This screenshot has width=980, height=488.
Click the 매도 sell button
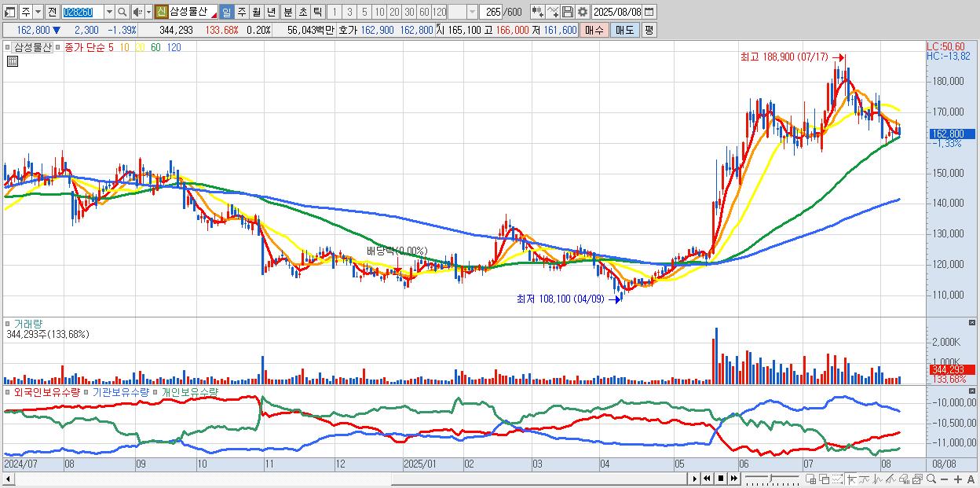(625, 30)
